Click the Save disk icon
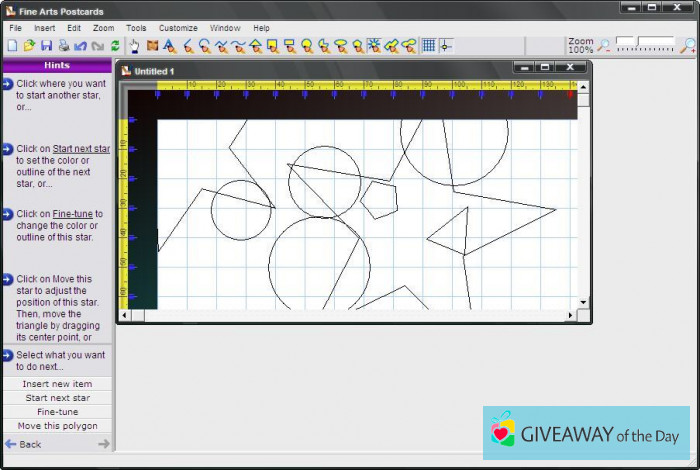The height and width of the screenshot is (470, 700). (x=46, y=46)
